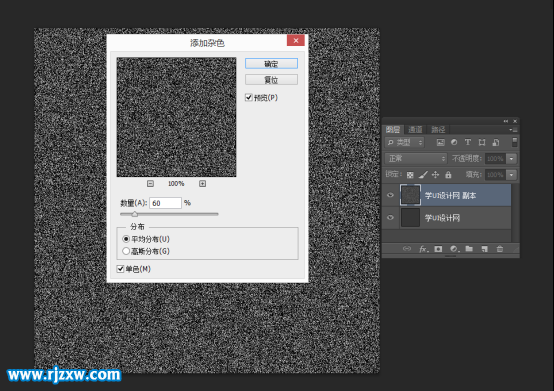554x391 pixels.
Task: Expand the 不透明度 opacity dropdown arrow
Action: click(512, 159)
